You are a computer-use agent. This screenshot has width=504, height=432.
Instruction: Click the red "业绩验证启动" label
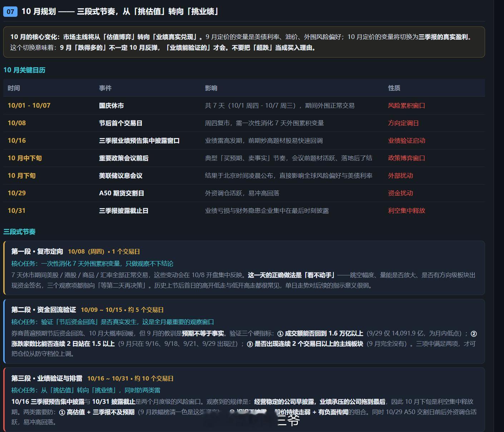[x=407, y=141]
